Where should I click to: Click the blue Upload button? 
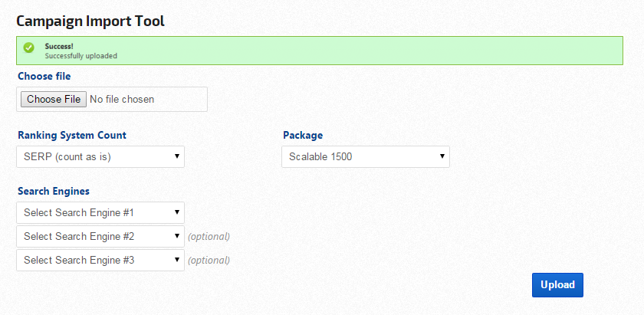point(557,285)
